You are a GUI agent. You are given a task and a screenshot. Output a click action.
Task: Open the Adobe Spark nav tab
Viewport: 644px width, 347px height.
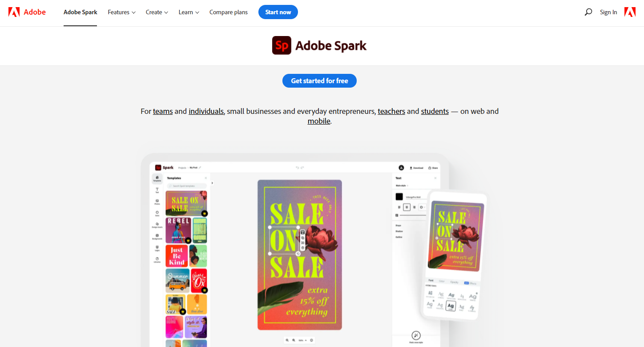tap(80, 12)
